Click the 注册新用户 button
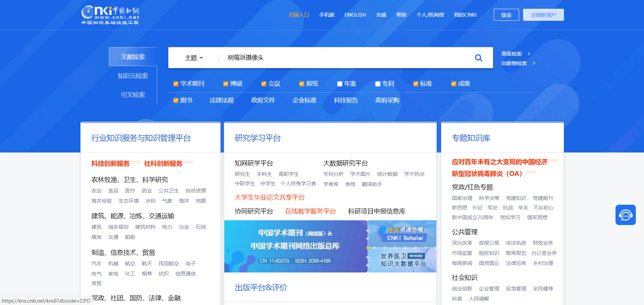Viewport: 644px width, 305px height. point(543,15)
